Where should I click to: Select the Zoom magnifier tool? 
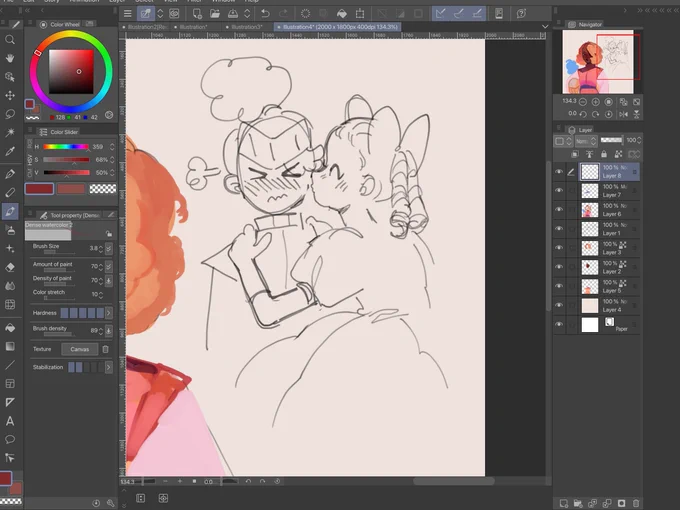(10, 40)
